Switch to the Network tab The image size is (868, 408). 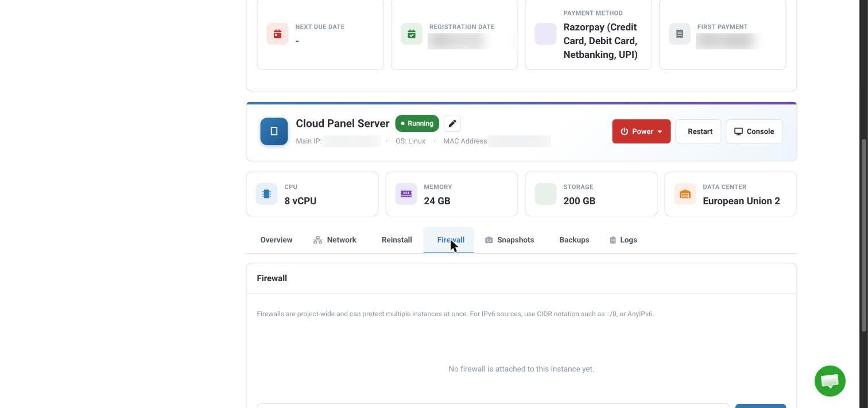coord(335,240)
